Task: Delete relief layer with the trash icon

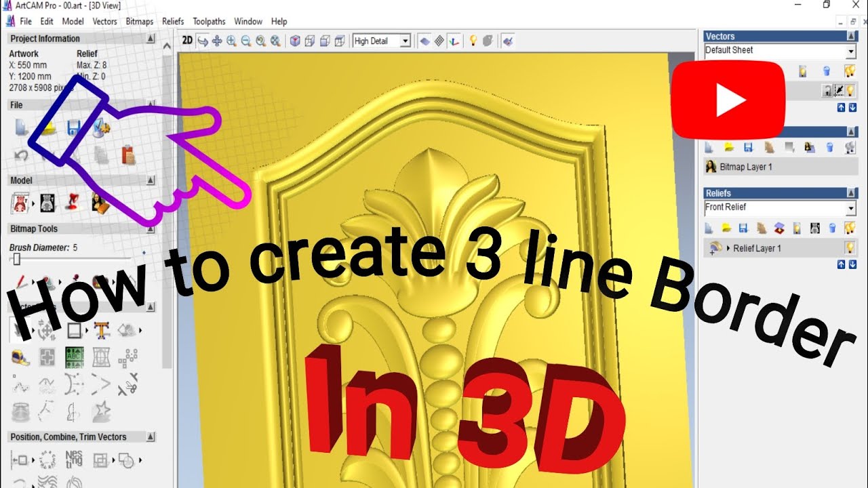Action: 832,228
